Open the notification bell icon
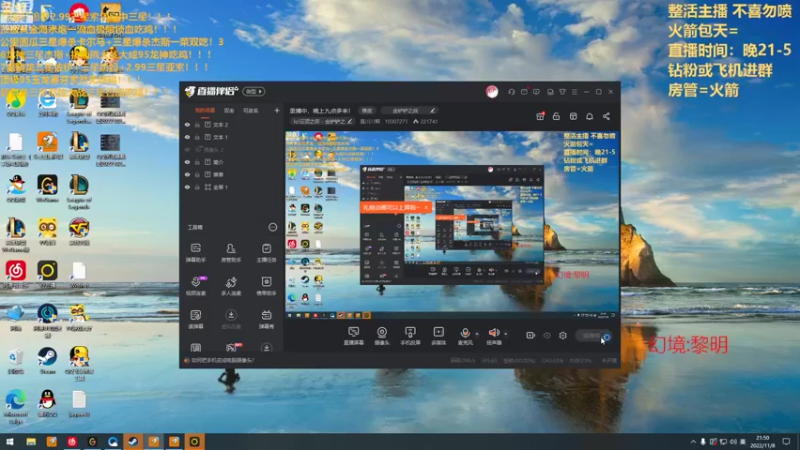 (589, 116)
